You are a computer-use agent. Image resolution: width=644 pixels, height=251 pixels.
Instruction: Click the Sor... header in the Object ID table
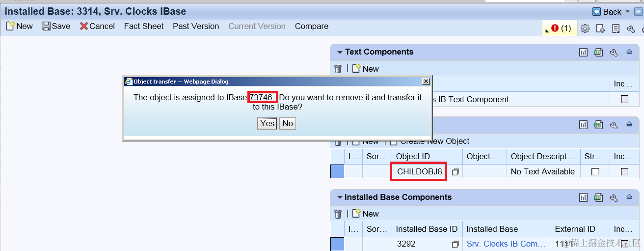coord(376,156)
